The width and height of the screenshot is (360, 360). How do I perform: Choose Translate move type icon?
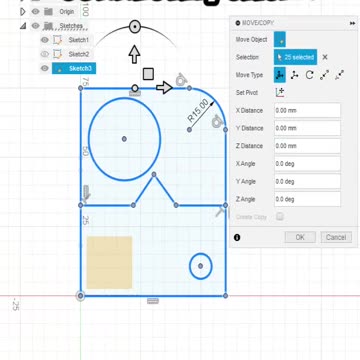(294, 75)
